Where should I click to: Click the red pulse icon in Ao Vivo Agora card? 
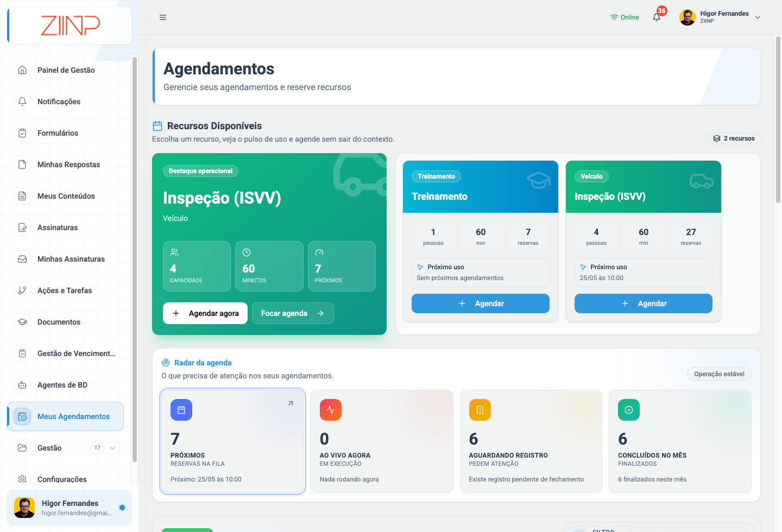coord(331,410)
